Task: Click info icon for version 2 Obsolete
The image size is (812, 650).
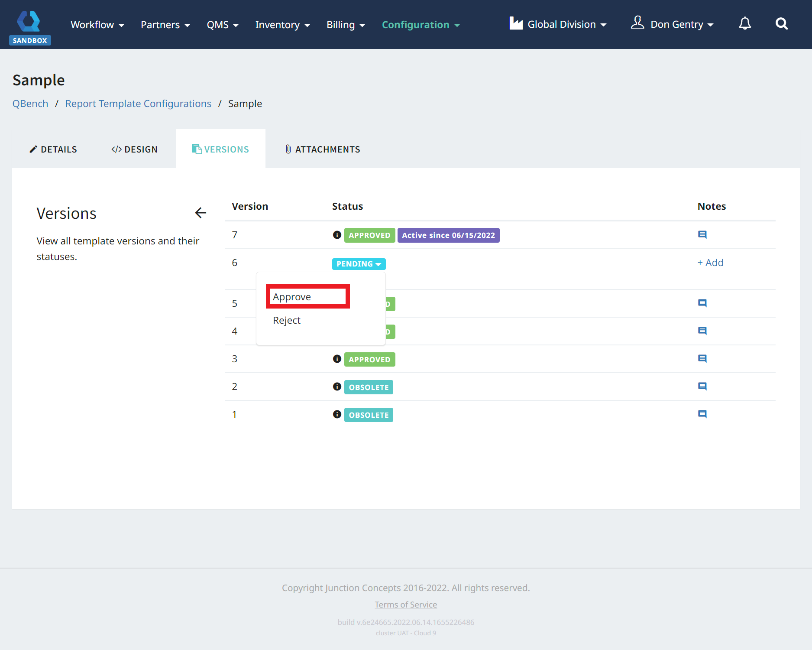Action: (337, 387)
